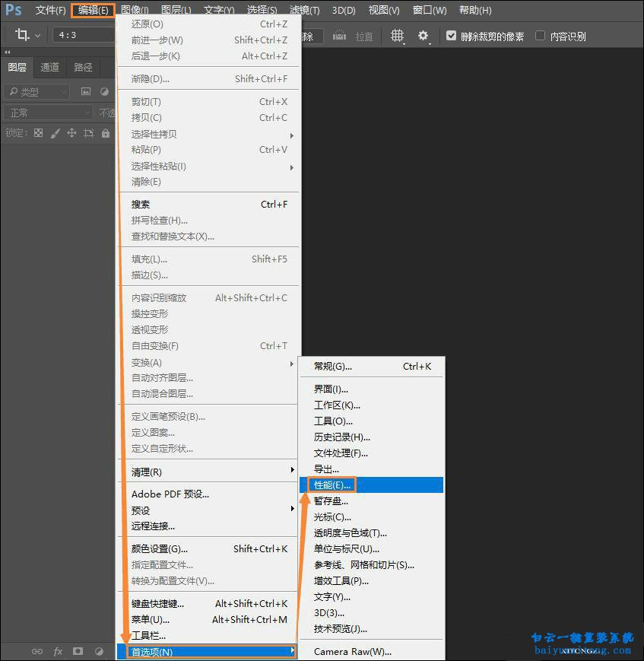The image size is (644, 661).
Task: Open the 滤镜(T) menu
Action: 303,10
